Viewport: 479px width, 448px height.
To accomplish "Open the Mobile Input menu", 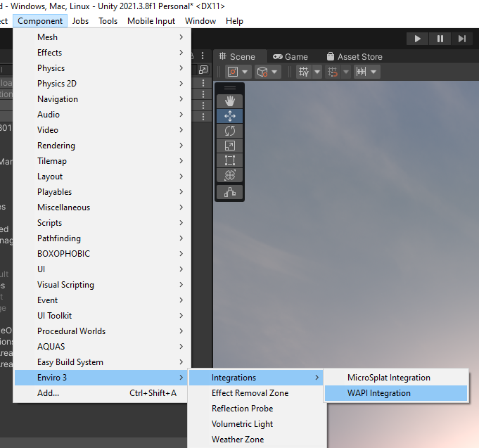I will tap(151, 21).
